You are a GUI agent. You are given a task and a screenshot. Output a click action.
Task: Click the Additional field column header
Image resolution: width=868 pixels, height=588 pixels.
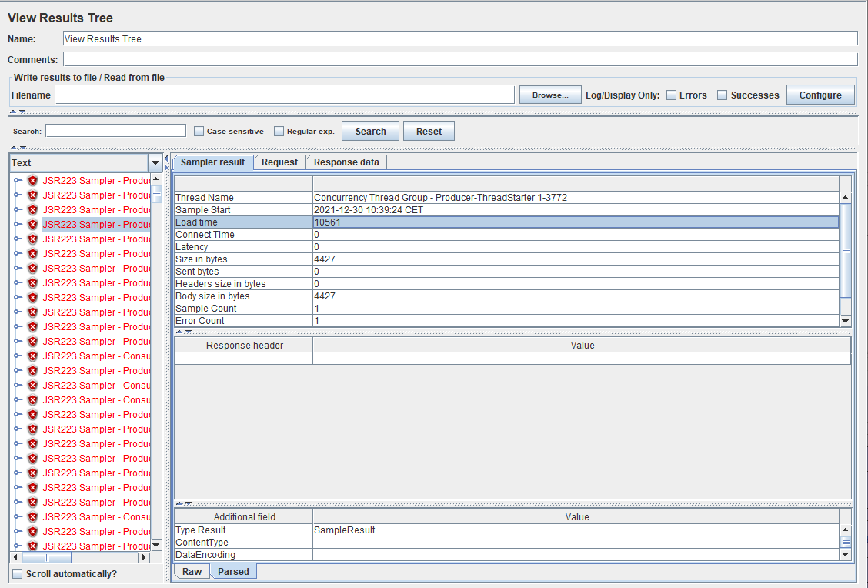click(x=244, y=516)
